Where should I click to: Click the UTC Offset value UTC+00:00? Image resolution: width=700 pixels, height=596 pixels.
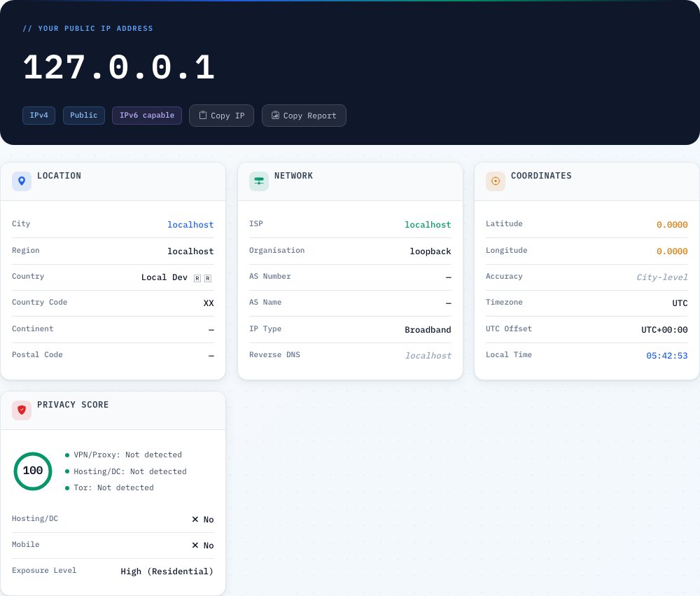(664, 330)
